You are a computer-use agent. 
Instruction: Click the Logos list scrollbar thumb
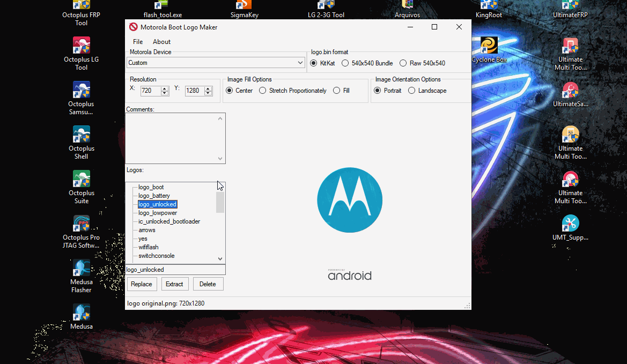(220, 202)
